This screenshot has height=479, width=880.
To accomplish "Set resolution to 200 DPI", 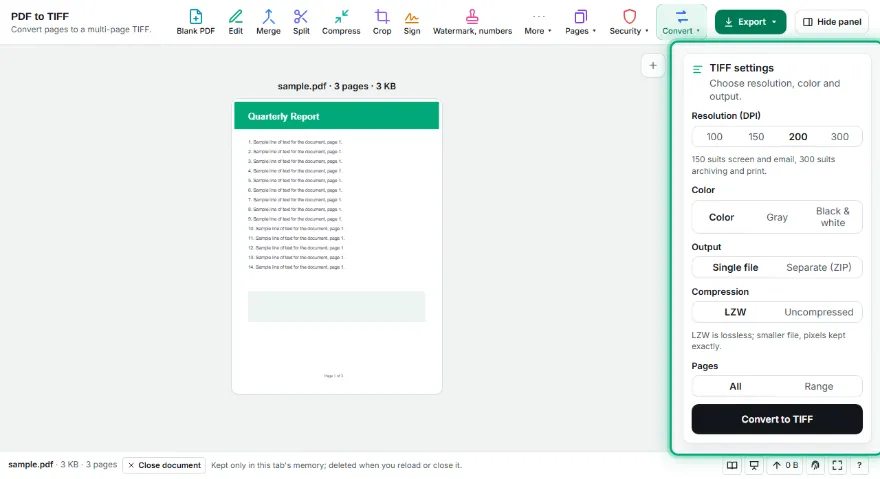I will click(x=798, y=136).
